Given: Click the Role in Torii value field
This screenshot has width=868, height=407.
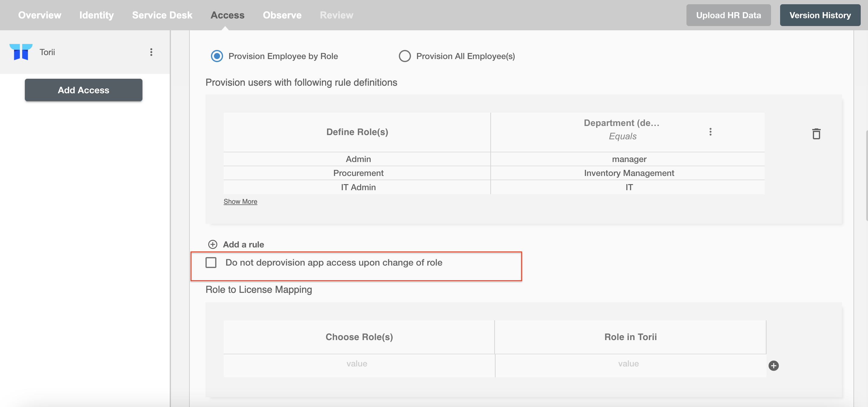Looking at the screenshot, I should pos(630,366).
